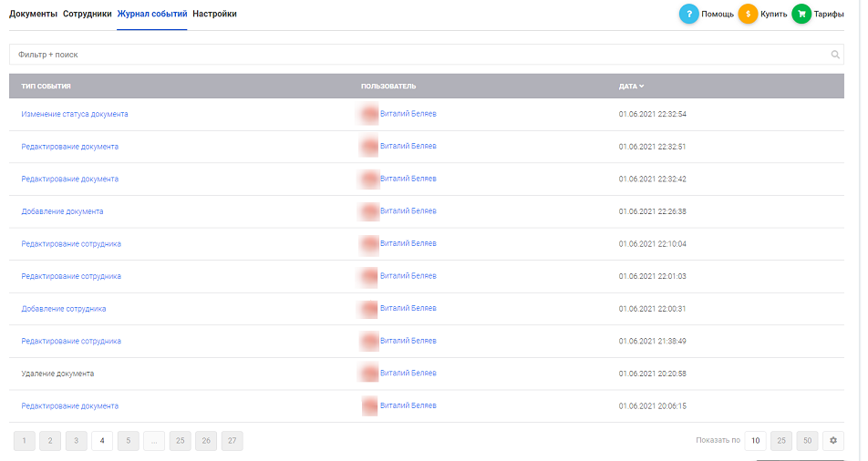Screen dimensions: 868x461
Task: Open Изменение статуса документа event
Action: coord(75,114)
